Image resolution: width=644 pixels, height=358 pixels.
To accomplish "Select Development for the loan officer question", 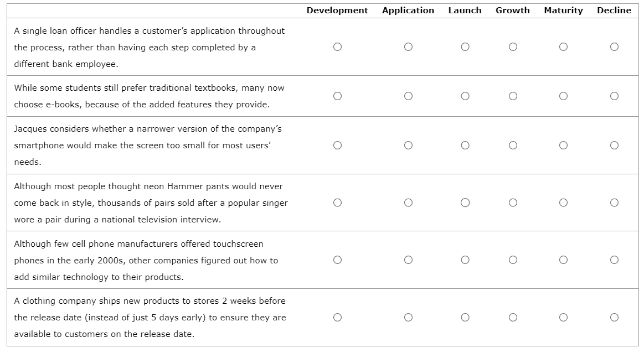I will [x=338, y=47].
